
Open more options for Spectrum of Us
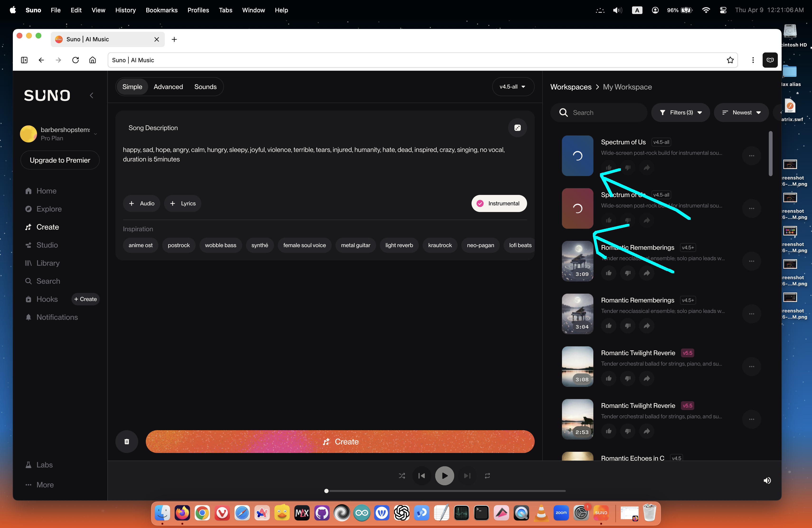point(751,156)
